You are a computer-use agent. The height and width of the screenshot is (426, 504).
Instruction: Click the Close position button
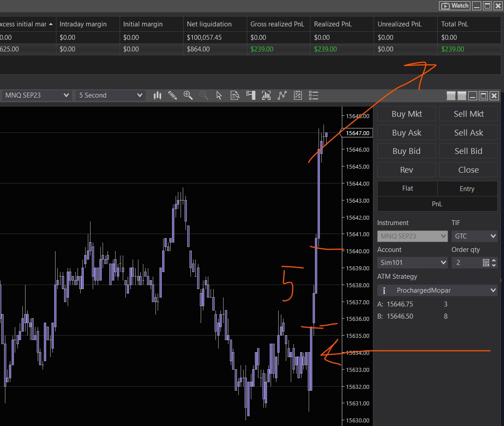point(468,170)
